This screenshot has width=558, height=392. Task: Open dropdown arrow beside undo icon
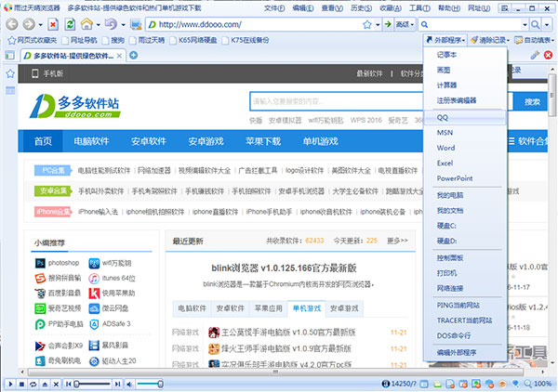coord(123,24)
